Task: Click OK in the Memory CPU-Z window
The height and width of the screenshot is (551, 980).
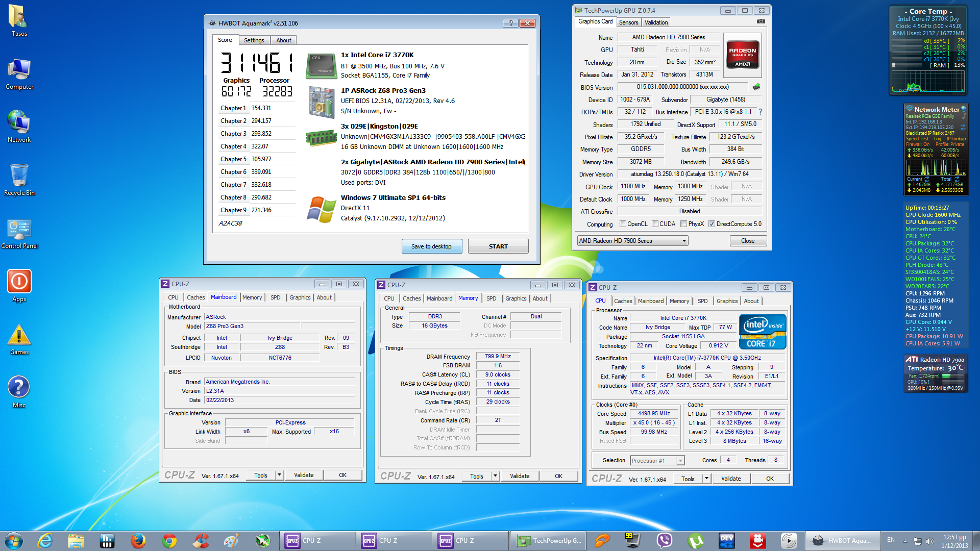Action: 558,476
